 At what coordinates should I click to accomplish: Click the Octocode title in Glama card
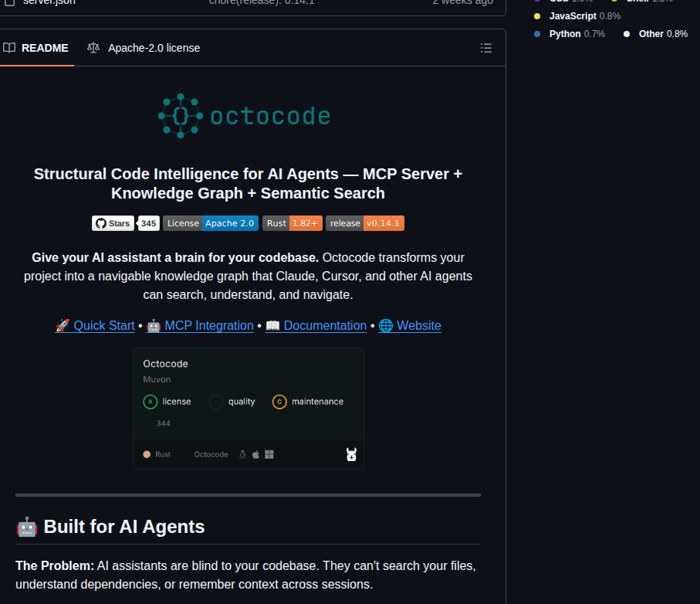point(166,364)
